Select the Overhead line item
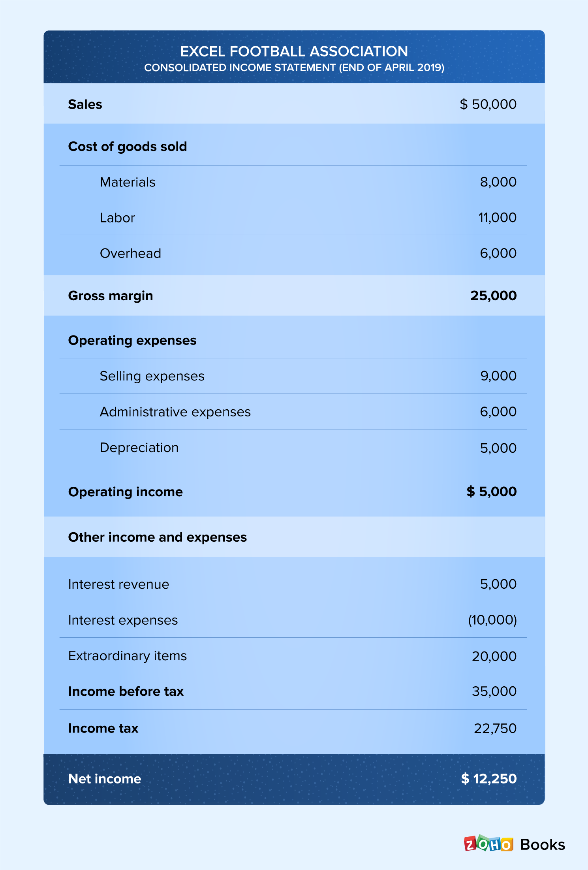Viewport: 588px width, 870px height. (130, 253)
